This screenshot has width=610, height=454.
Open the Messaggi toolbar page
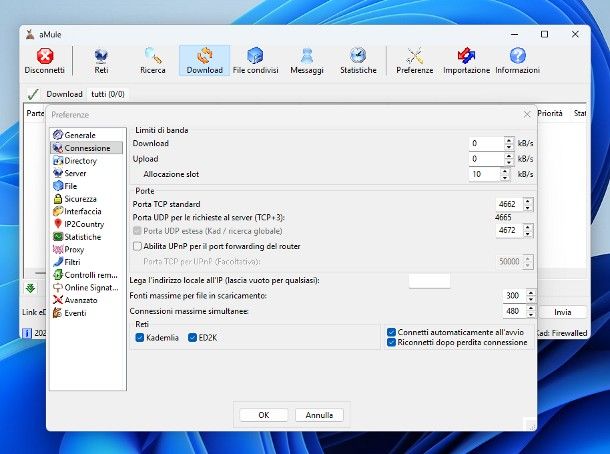point(307,61)
